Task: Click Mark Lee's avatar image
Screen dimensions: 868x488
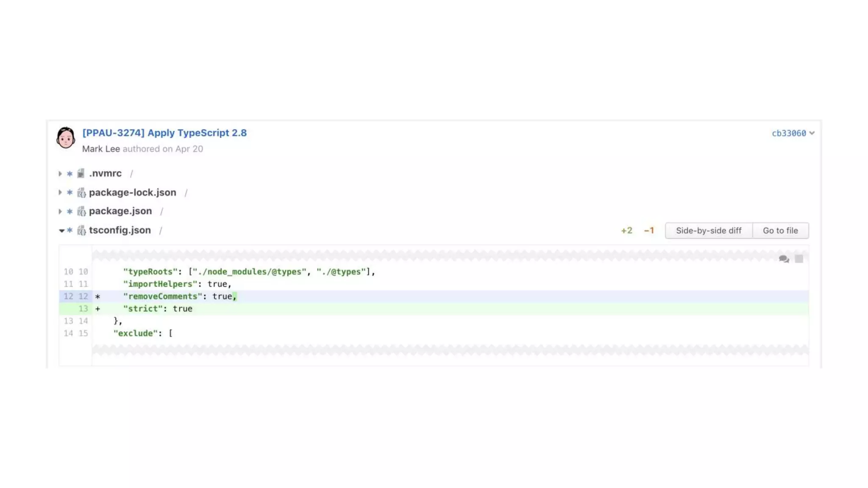Action: tap(66, 138)
